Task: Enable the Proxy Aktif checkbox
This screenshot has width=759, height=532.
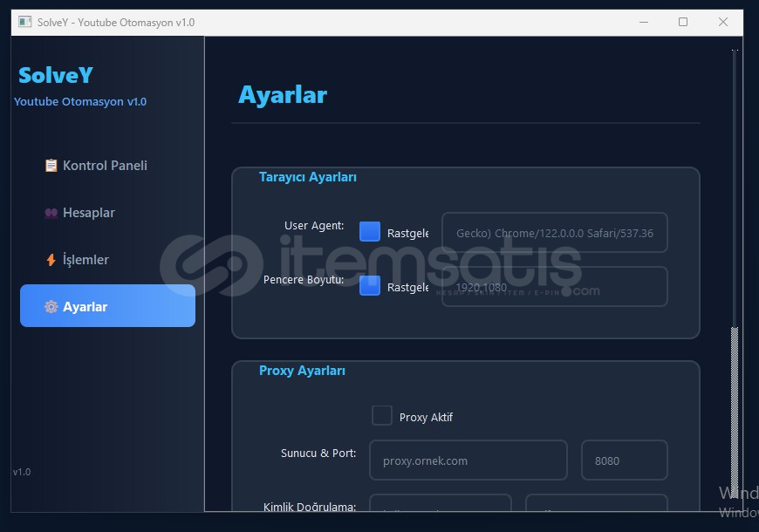Action: 382,416
